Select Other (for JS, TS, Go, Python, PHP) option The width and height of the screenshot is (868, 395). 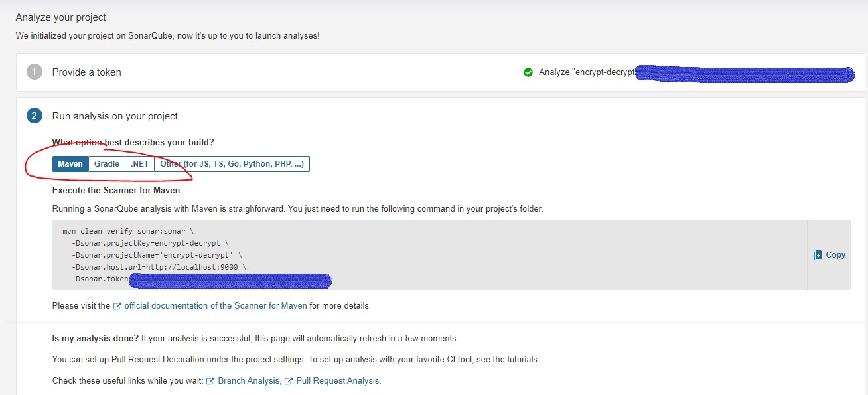(x=232, y=164)
